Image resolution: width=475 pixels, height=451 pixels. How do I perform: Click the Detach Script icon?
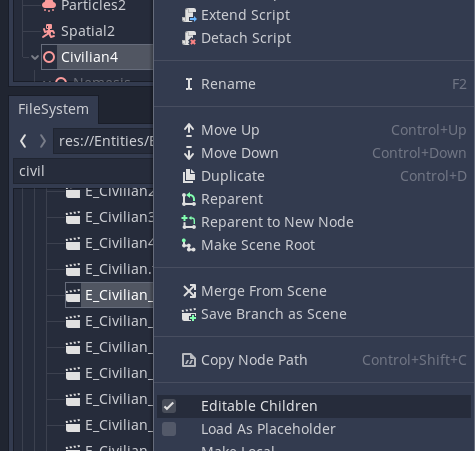point(189,38)
